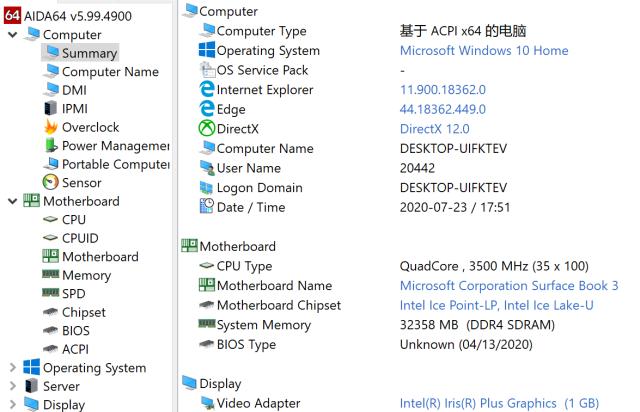Click the AIDA64 v5.99.4900 root label

coord(78,16)
